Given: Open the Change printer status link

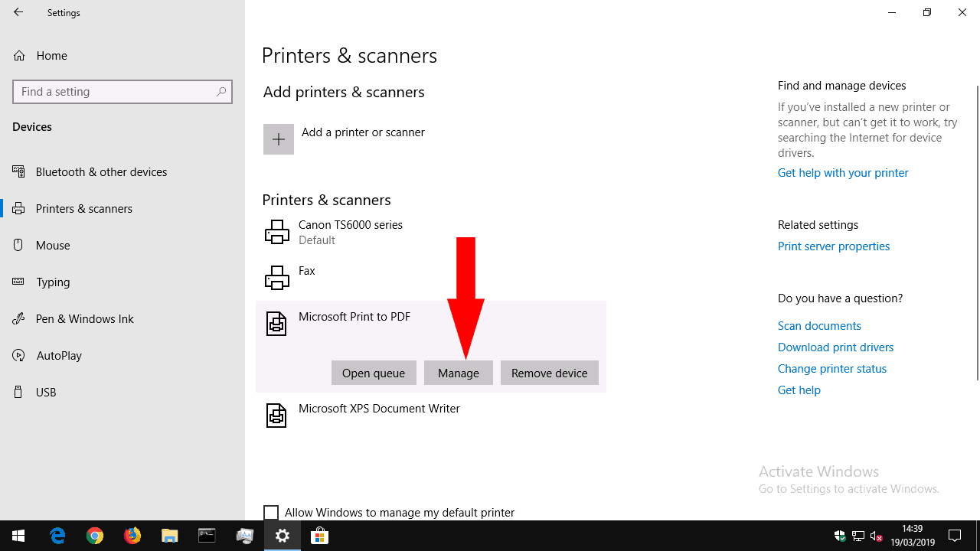Looking at the screenshot, I should (832, 369).
